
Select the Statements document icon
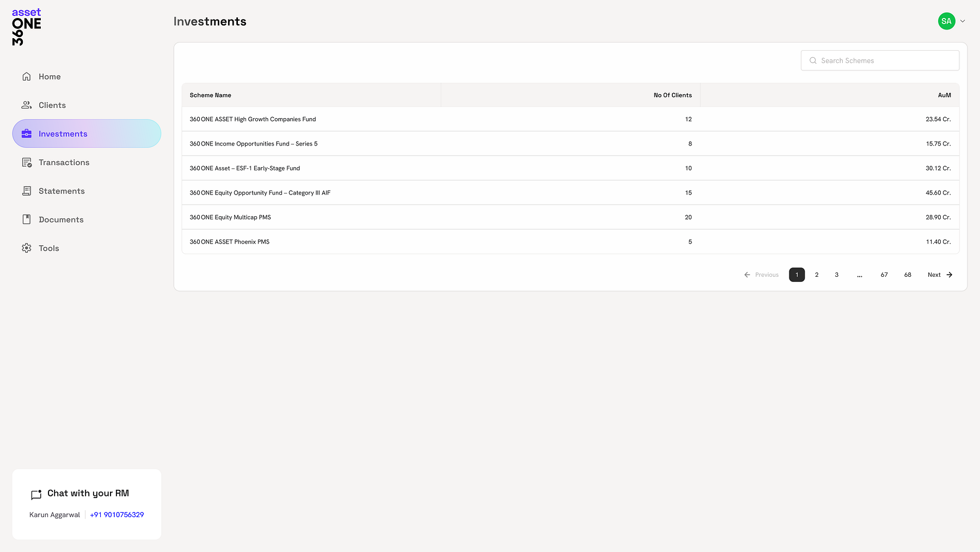26,191
